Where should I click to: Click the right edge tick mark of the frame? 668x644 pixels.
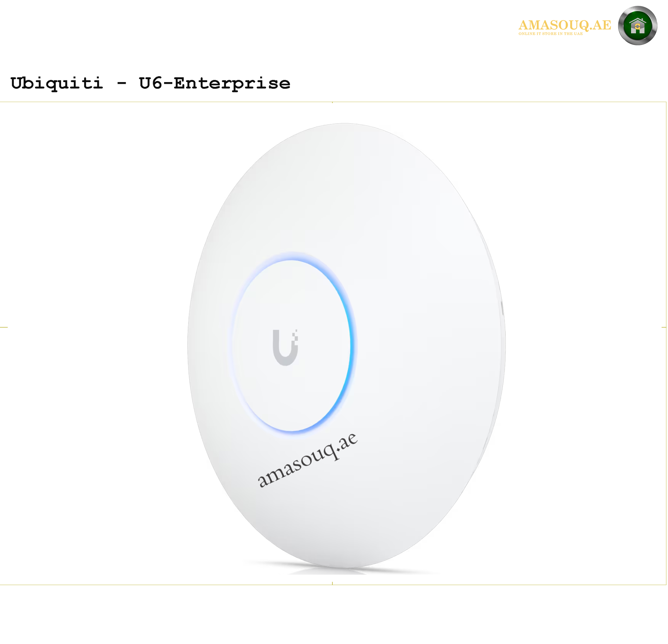point(664,327)
